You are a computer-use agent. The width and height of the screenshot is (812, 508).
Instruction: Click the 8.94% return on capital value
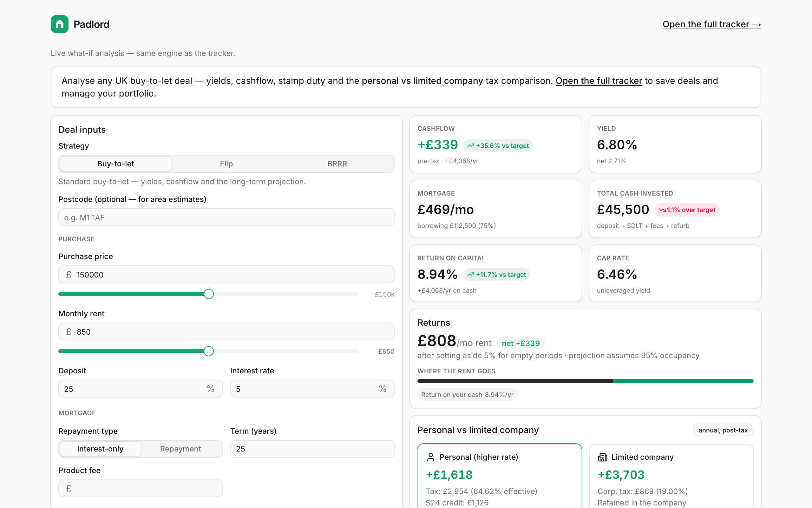(x=437, y=275)
